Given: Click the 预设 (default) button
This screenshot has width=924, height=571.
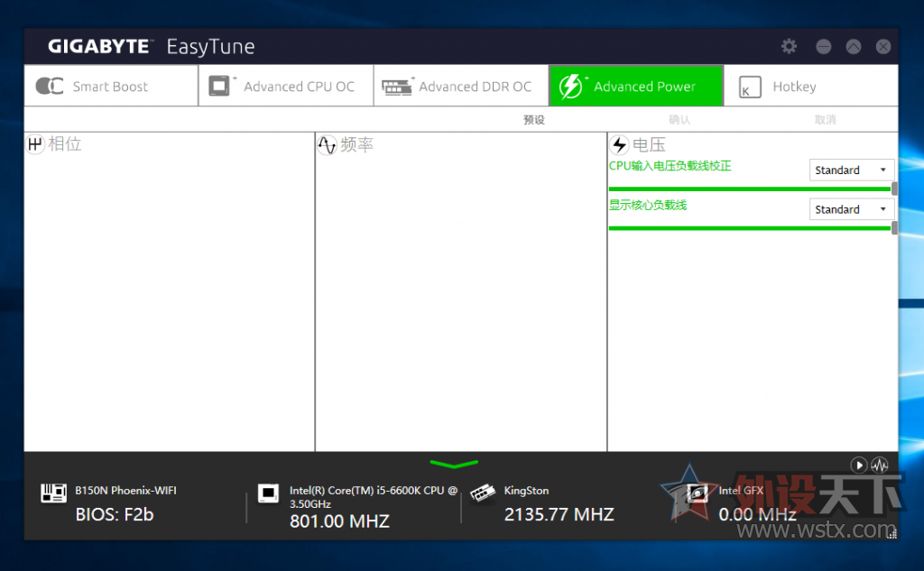Looking at the screenshot, I should point(534,120).
